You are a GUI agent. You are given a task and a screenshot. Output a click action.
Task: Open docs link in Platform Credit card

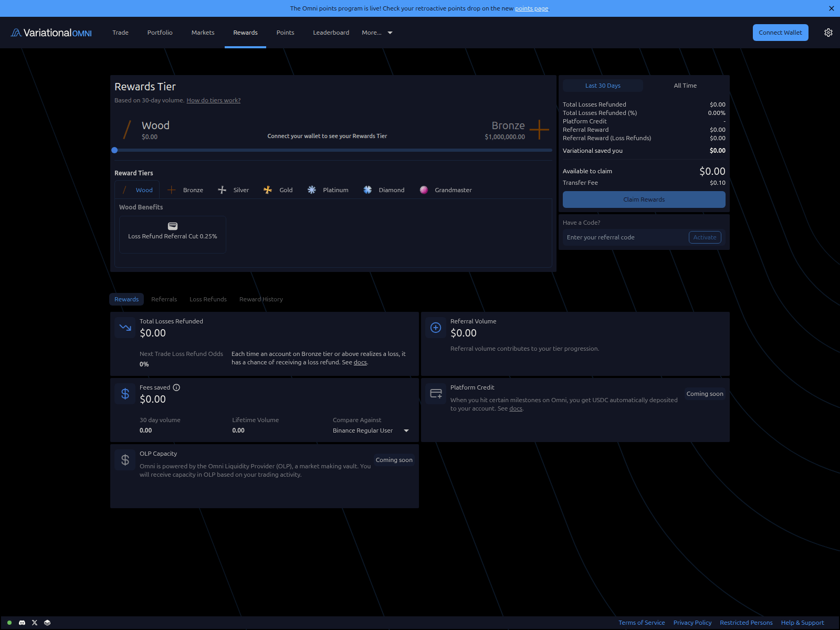coord(516,408)
